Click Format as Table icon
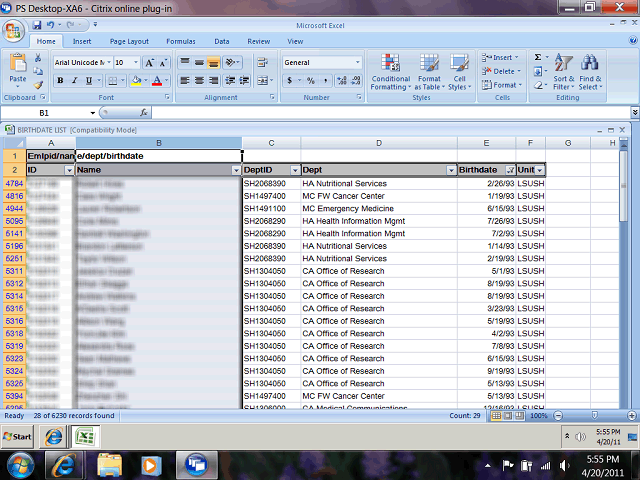The width and height of the screenshot is (640, 480). pyautogui.click(x=429, y=72)
